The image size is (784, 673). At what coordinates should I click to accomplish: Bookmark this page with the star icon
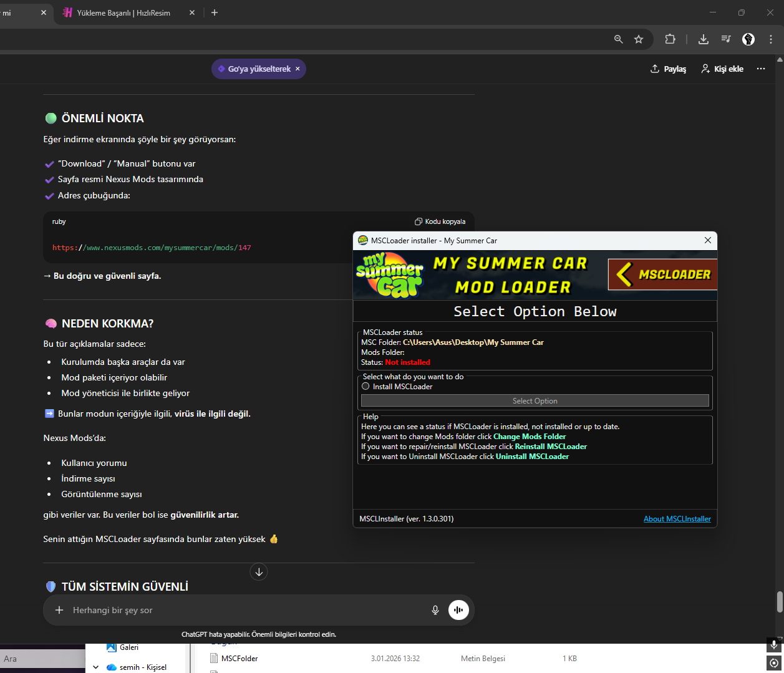click(x=639, y=39)
